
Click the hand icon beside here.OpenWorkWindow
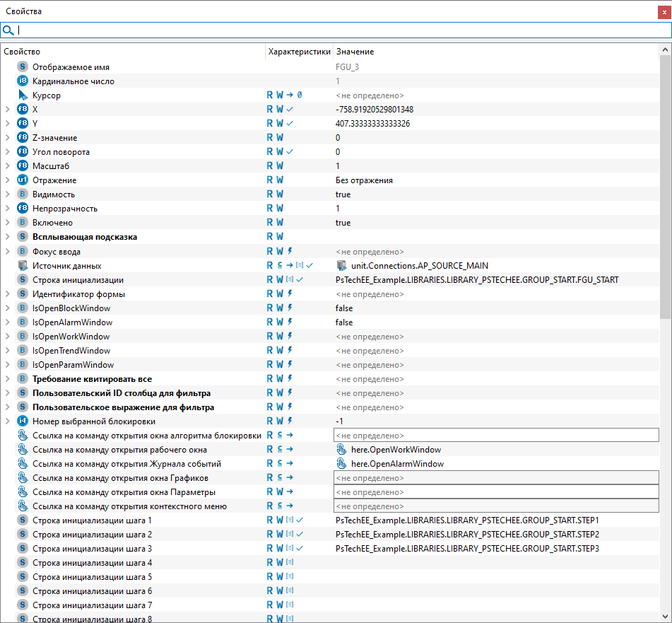click(342, 450)
